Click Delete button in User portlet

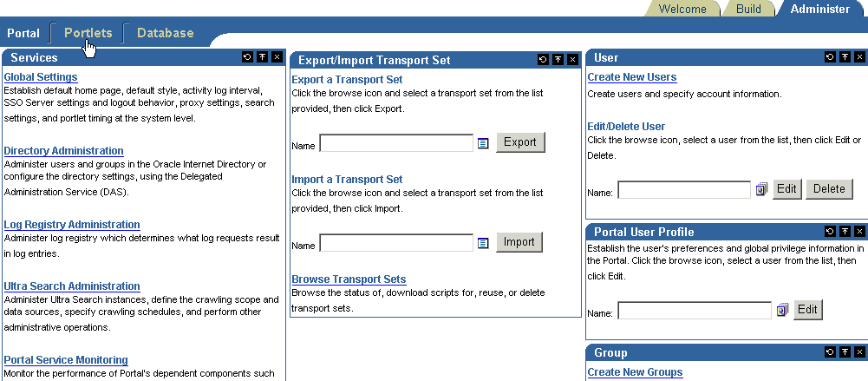(x=829, y=189)
